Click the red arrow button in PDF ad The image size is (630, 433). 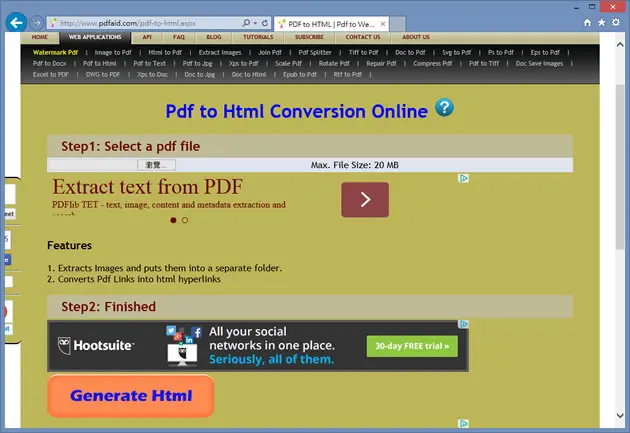tap(365, 200)
